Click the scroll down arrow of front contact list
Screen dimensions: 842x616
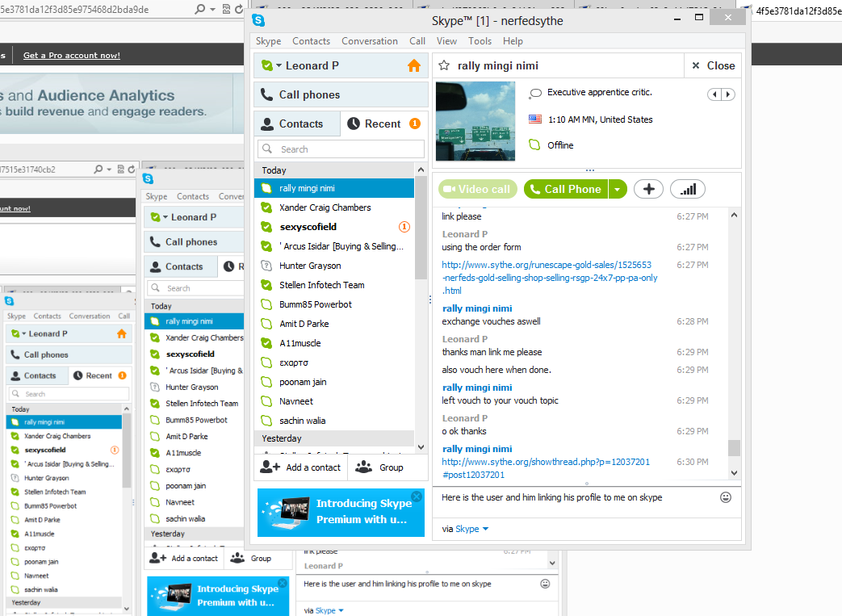pos(421,446)
